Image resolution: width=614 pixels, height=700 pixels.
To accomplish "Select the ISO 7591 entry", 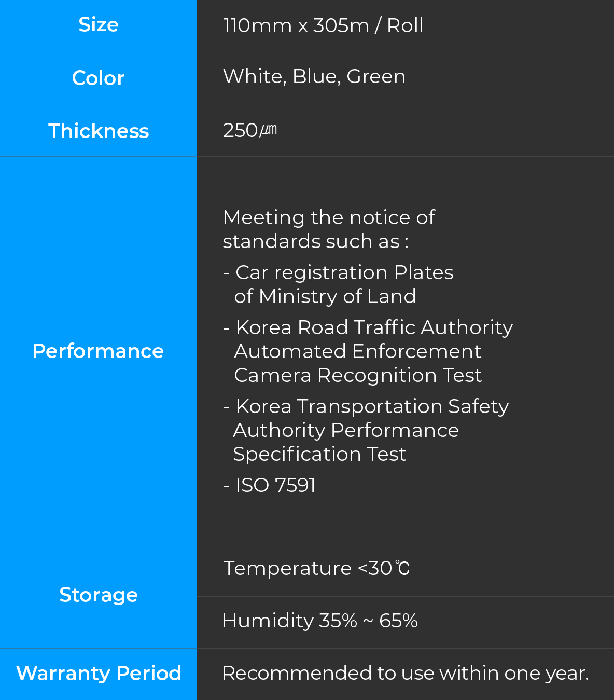I will (269, 485).
